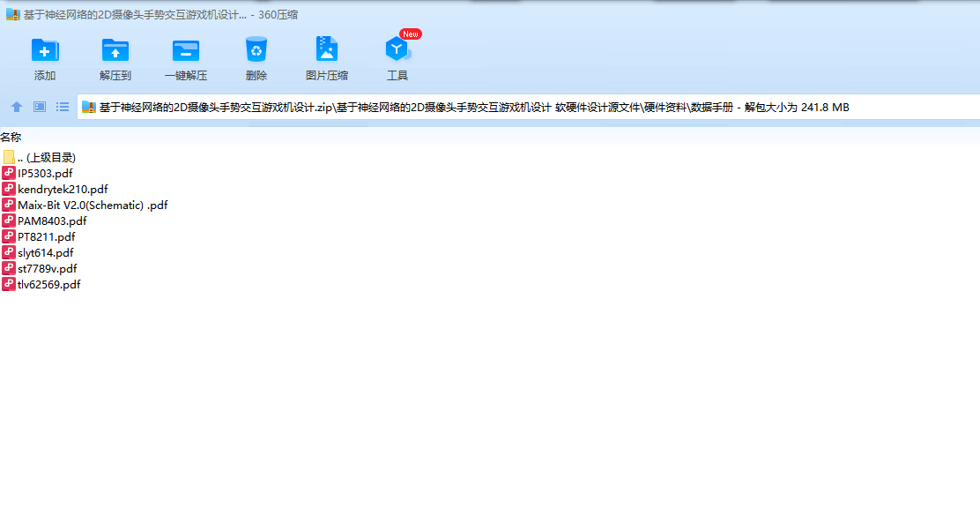
Task: Click One-click Extract (一键解压) icon
Action: click(186, 50)
